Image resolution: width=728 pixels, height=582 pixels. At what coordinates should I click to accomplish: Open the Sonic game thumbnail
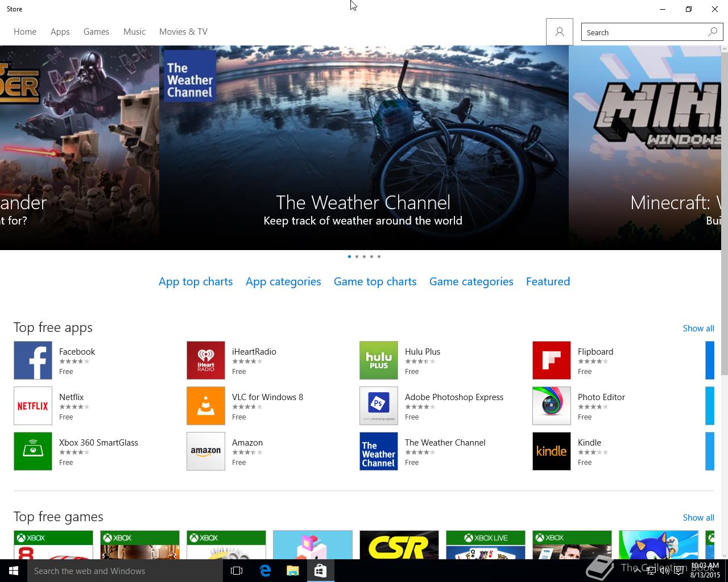[659, 545]
